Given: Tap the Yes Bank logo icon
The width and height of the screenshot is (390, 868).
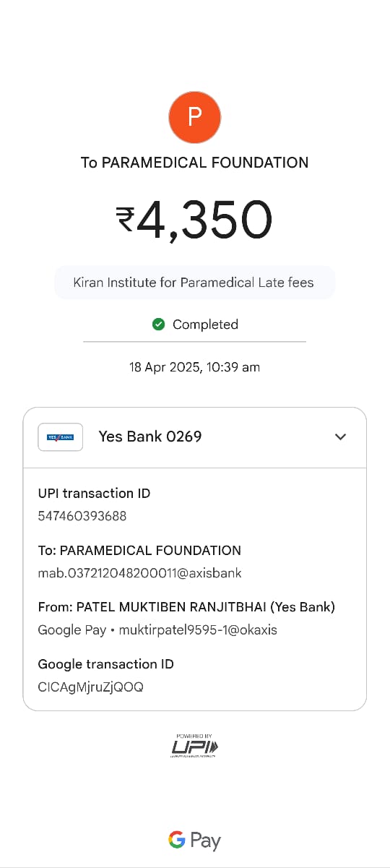Looking at the screenshot, I should click(x=60, y=437).
